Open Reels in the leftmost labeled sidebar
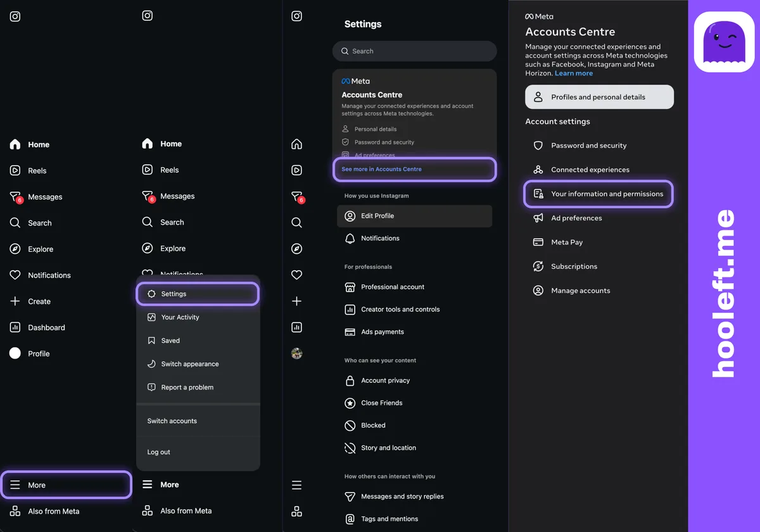Image resolution: width=760 pixels, height=532 pixels. point(28,170)
